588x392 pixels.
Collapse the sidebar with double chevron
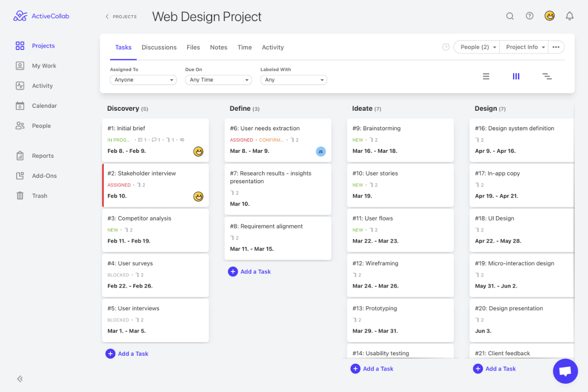pos(20,379)
